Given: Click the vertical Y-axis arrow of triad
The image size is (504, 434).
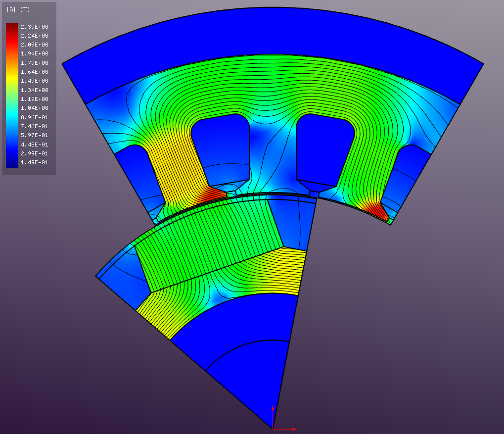Looking at the screenshot, I should pyautogui.click(x=273, y=410).
